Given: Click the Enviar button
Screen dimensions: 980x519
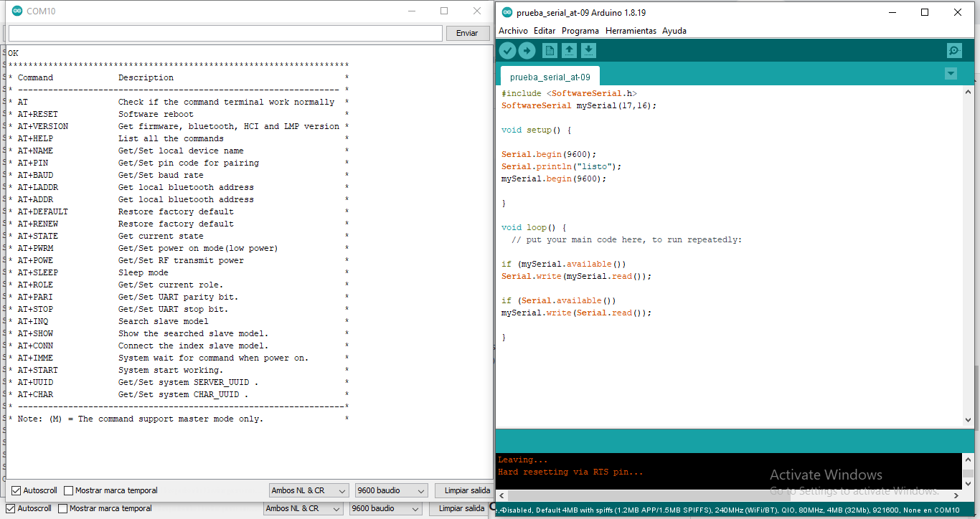Looking at the screenshot, I should [467, 33].
